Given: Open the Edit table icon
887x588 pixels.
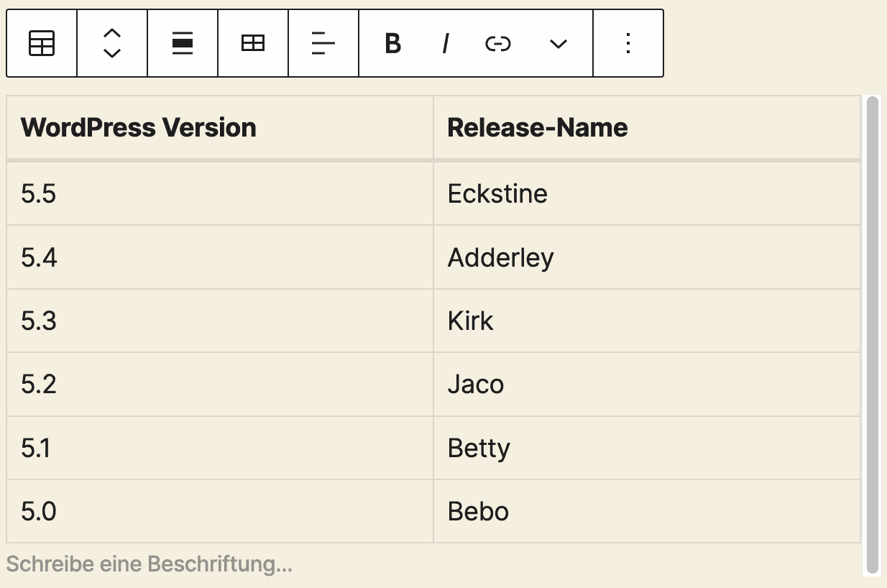Looking at the screenshot, I should point(252,43).
